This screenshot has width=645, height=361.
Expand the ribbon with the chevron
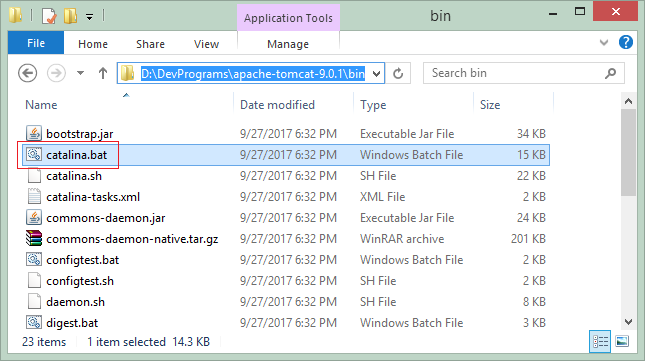(x=604, y=42)
